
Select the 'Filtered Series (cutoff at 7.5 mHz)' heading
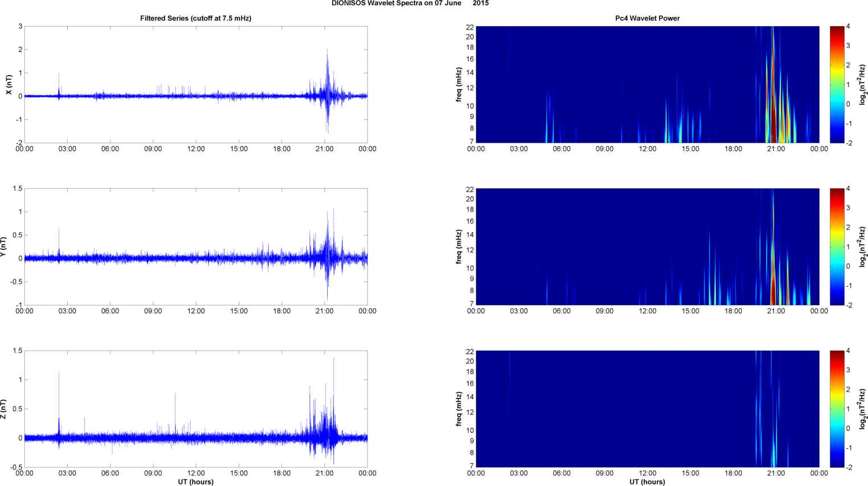(196, 18)
